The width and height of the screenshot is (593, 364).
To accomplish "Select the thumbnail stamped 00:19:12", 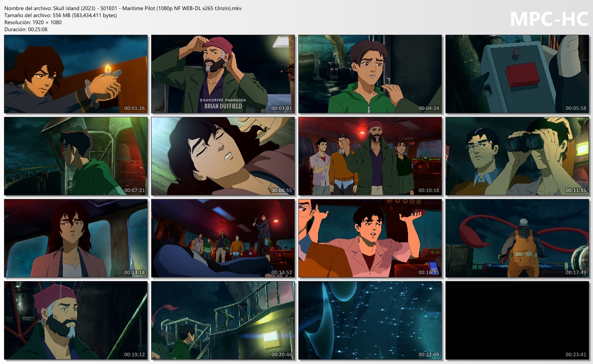I will coord(76,321).
